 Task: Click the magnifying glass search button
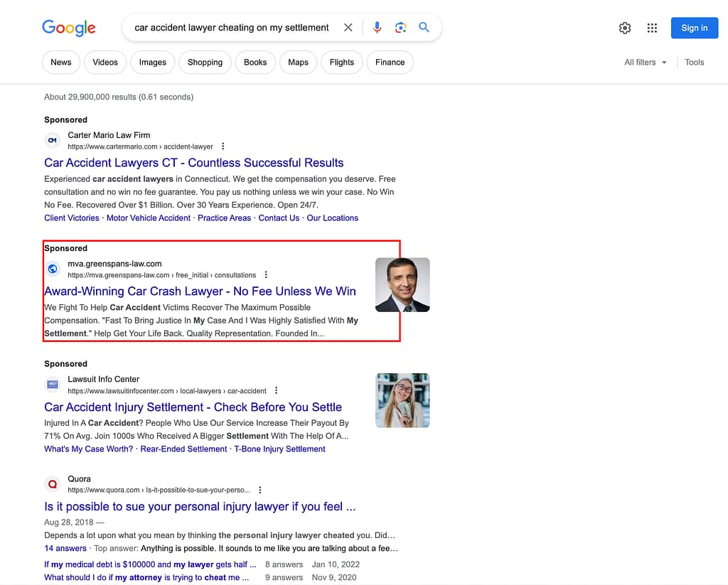click(x=424, y=28)
